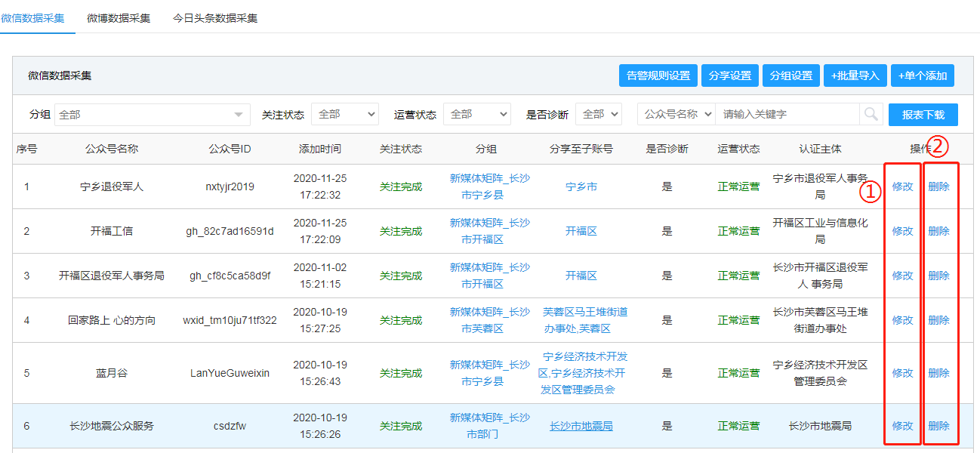The image size is (980, 453).
Task: Select the 微信数据采集 tab
Action: pyautogui.click(x=33, y=18)
